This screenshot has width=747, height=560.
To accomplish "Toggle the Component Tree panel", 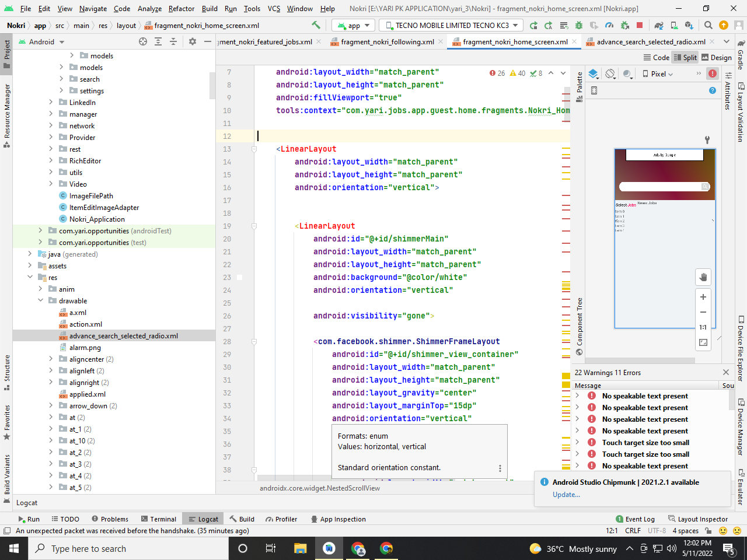I will coord(579,325).
